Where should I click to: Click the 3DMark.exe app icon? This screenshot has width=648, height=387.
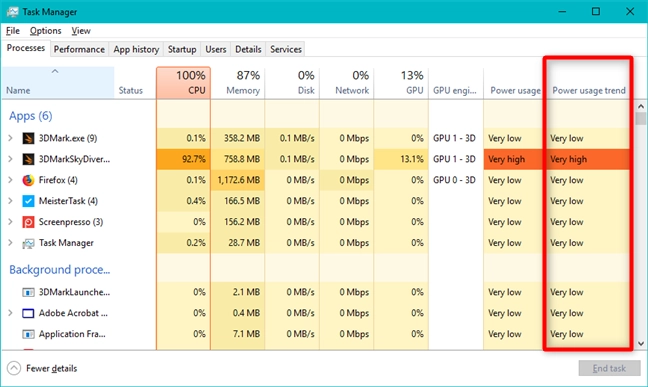28,138
